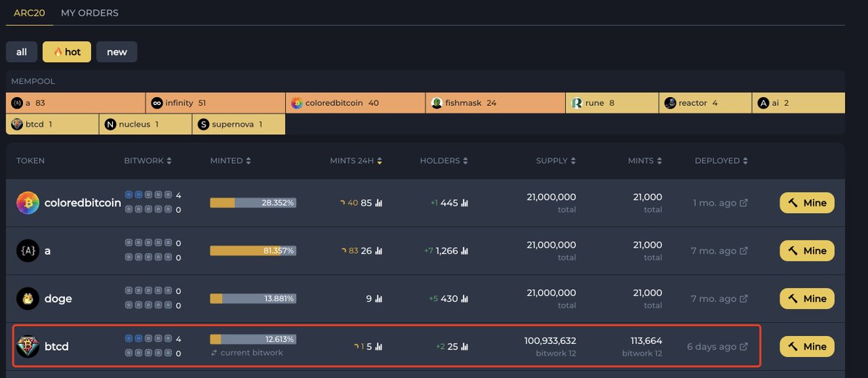Click the TOKEN column header

coord(30,161)
